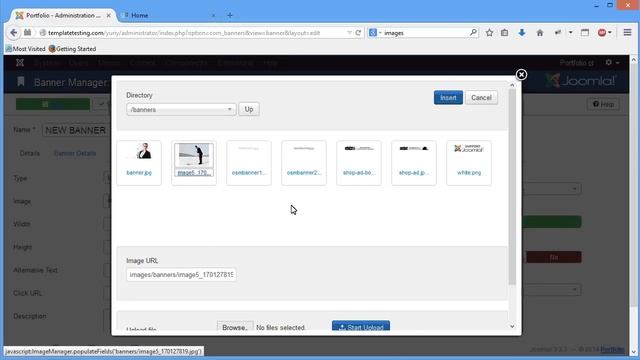This screenshot has height=360, width=640.
Task: Open the Extensions menu in Joomla admin bar
Action: pos(235,63)
